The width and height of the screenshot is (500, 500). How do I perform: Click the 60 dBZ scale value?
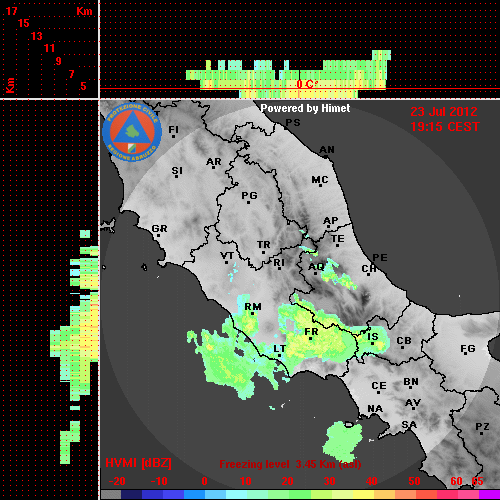tap(456, 481)
